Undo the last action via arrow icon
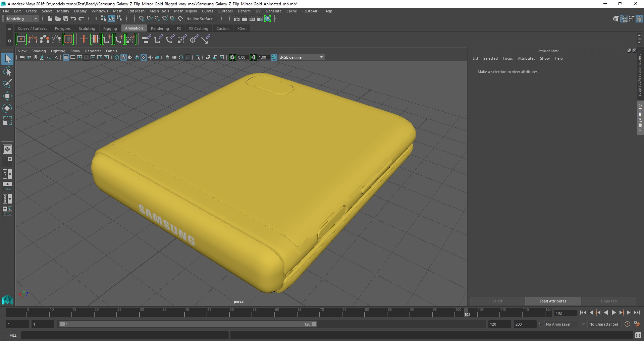 (73, 19)
